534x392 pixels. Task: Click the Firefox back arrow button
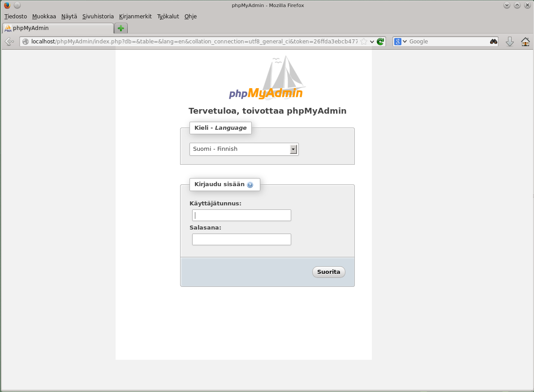[9, 42]
